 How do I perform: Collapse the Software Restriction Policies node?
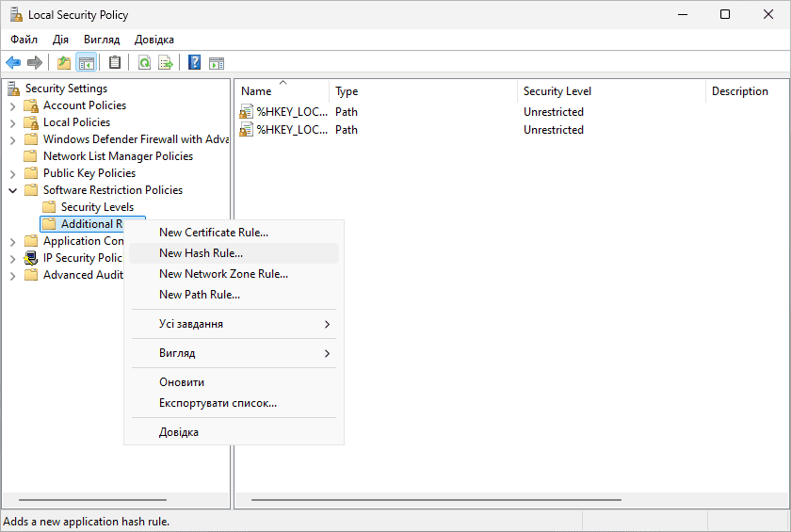pos(12,190)
